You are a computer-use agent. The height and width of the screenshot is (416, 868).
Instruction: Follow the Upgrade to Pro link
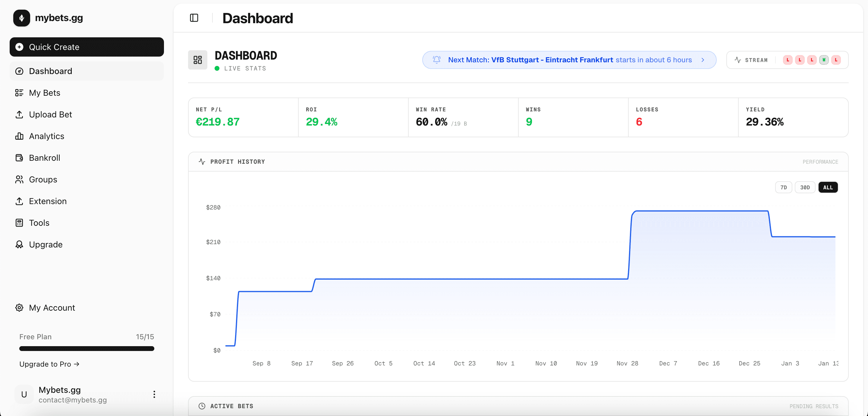point(49,364)
